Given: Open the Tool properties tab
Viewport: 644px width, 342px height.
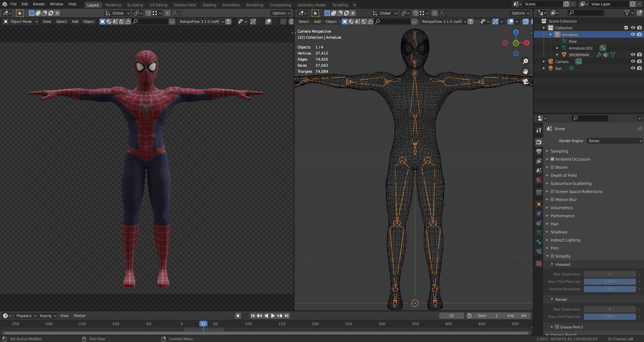Looking at the screenshot, I should click(x=539, y=130).
